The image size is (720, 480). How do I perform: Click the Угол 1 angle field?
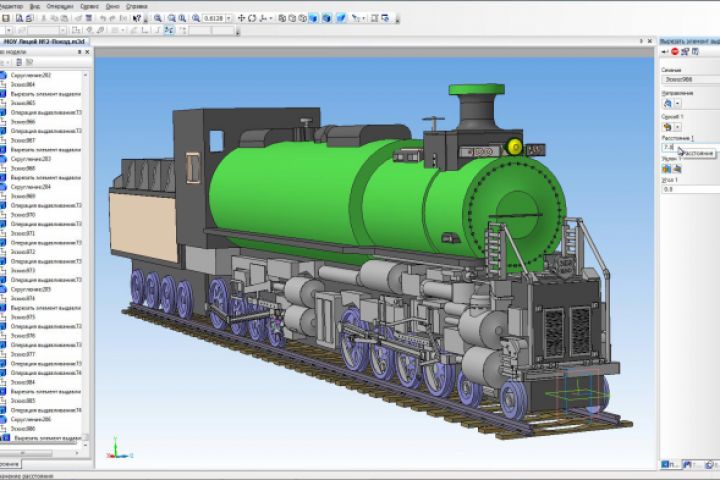tap(691, 189)
